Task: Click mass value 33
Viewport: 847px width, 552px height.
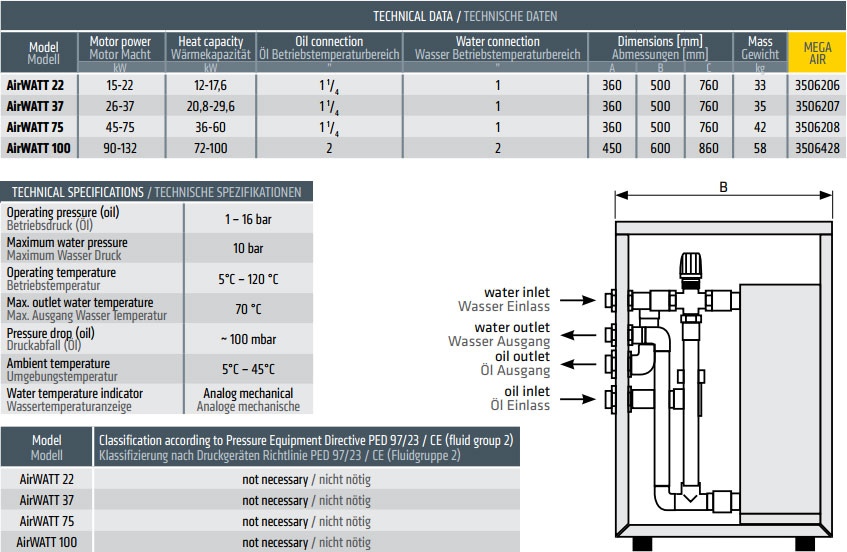Action: click(760, 85)
